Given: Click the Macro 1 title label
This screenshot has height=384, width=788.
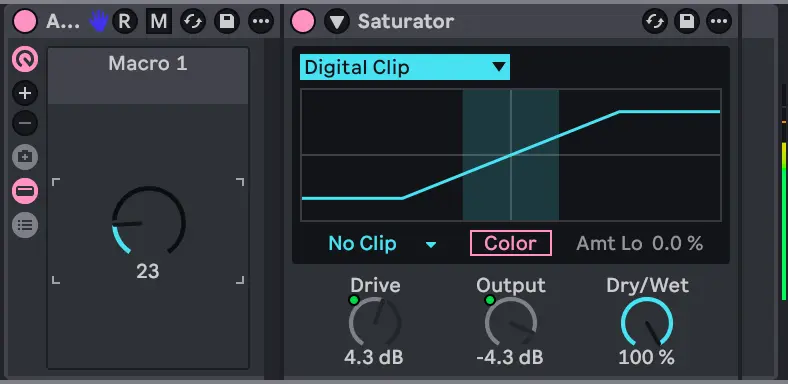Looking at the screenshot, I should click(148, 64).
